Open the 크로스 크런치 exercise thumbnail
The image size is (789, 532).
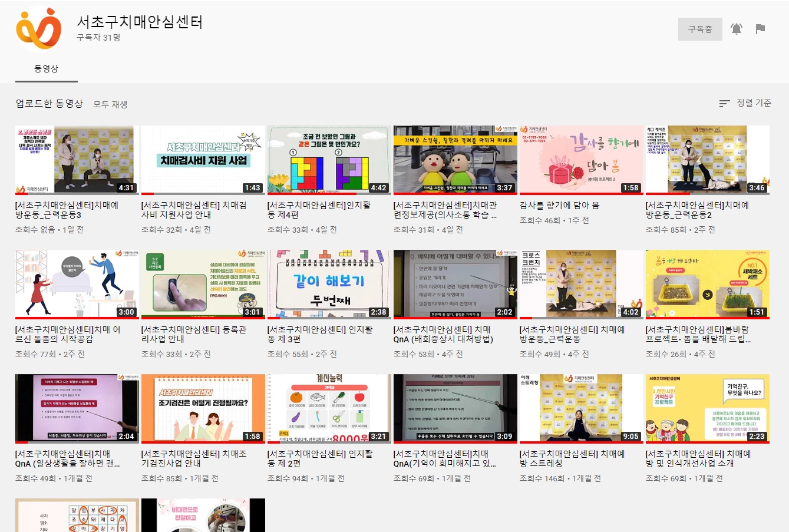[x=582, y=284]
